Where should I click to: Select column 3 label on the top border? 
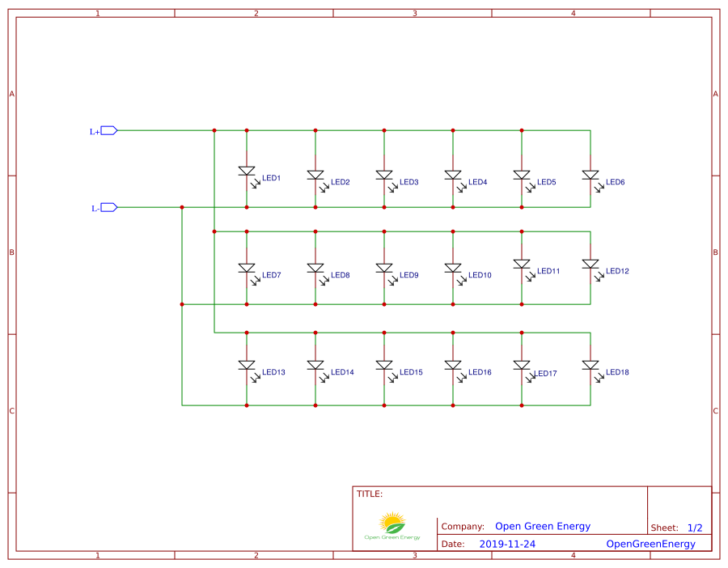414,12
